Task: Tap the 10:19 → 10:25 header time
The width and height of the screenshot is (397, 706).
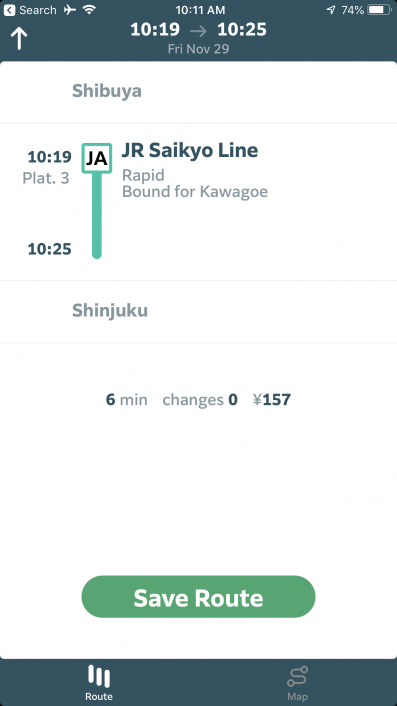Action: point(198,30)
